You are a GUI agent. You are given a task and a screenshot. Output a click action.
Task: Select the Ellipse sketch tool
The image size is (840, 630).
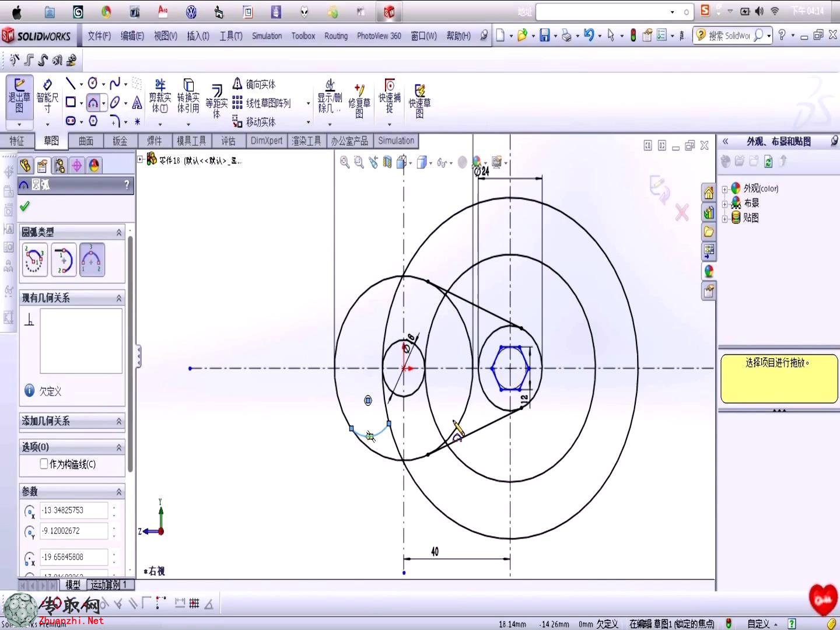(115, 103)
